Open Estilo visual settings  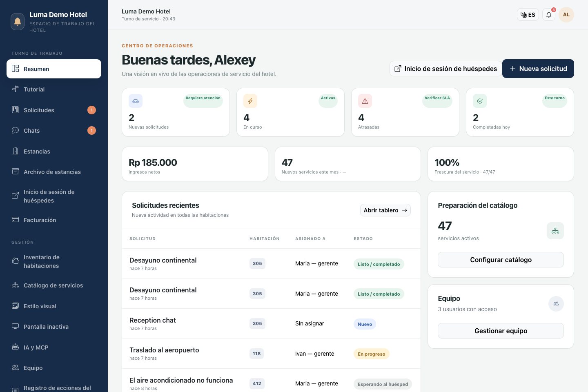(x=54, y=306)
